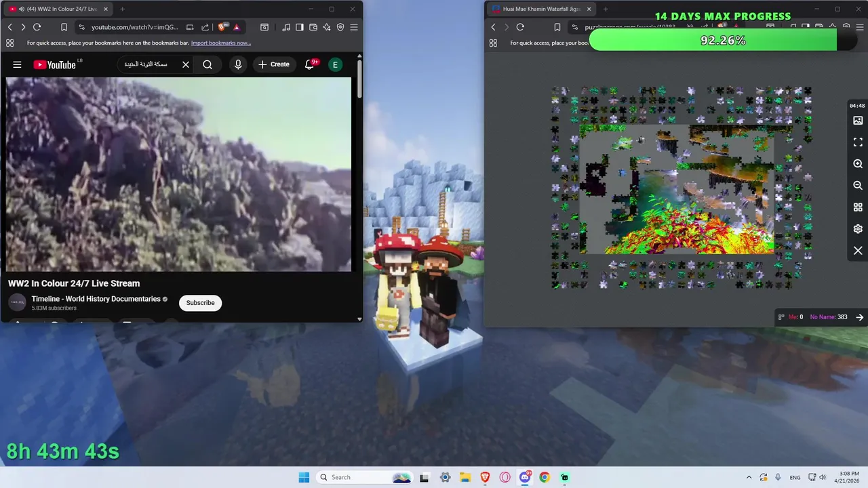Click the No Name: 383 score

point(829,317)
